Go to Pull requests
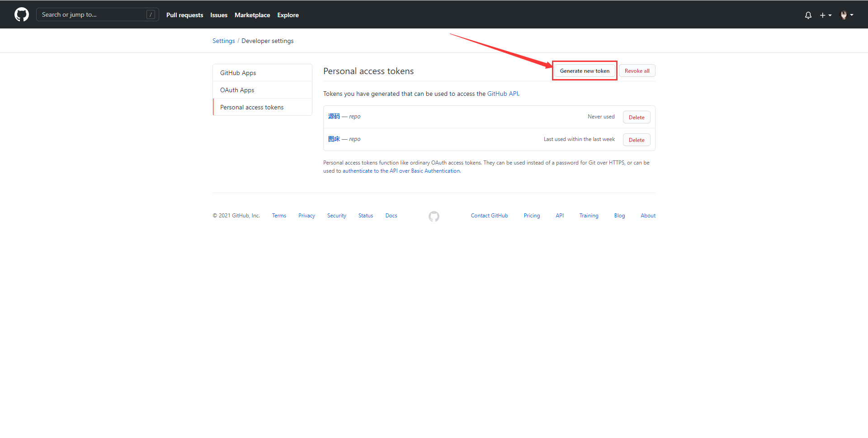The height and width of the screenshot is (438, 868). point(184,15)
